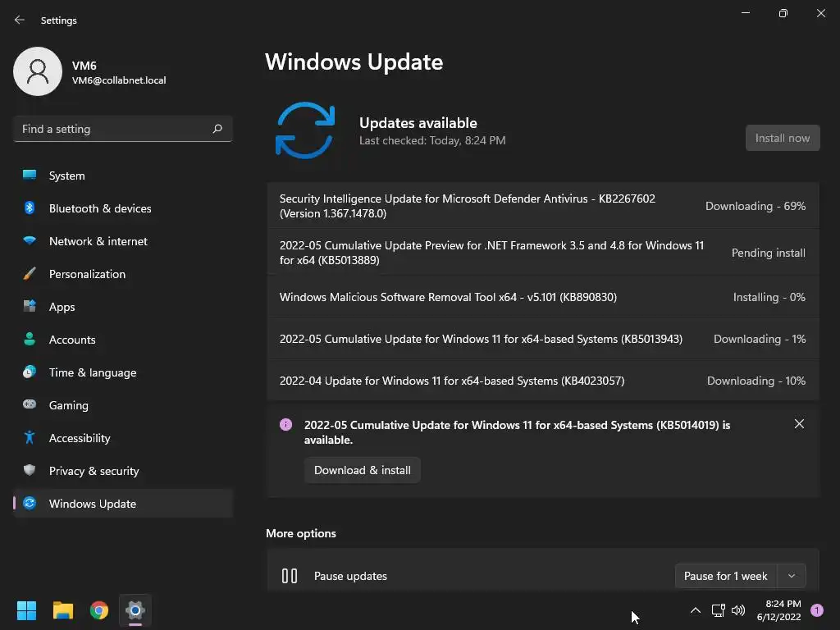The image size is (840, 630).
Task: Click Install now button
Action: point(783,138)
